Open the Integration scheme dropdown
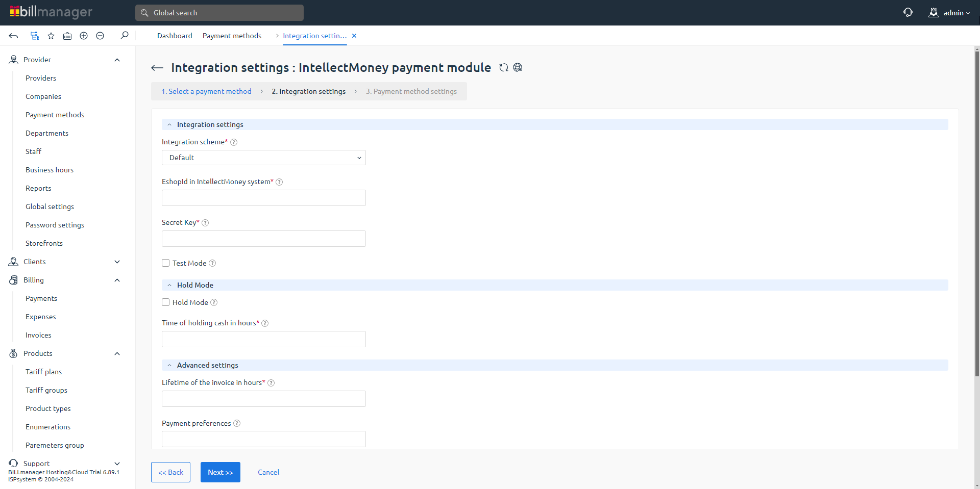This screenshot has width=980, height=489. click(263, 158)
